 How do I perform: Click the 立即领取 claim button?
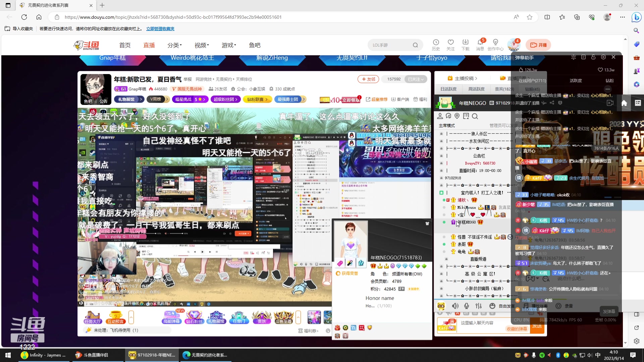(351, 100)
